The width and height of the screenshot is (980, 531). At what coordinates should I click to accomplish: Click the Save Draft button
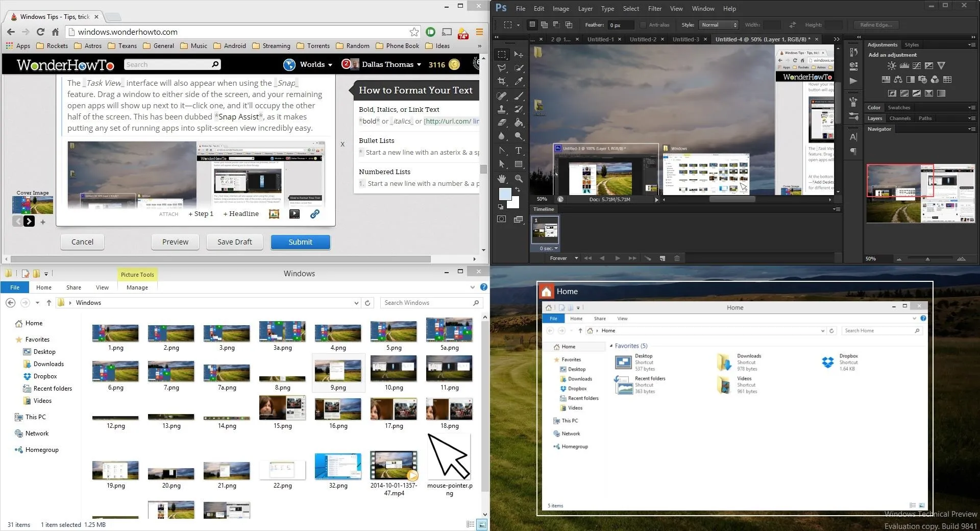tap(235, 242)
